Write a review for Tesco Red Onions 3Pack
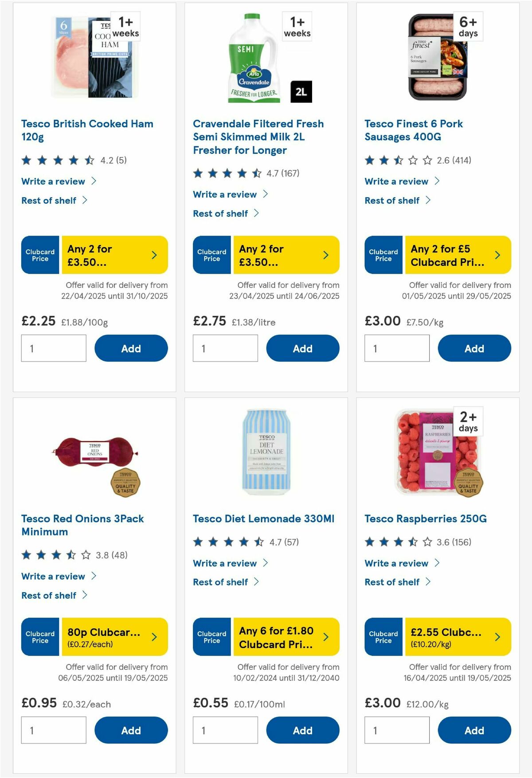Image resolution: width=532 pixels, height=778 pixels. pyautogui.click(x=53, y=576)
